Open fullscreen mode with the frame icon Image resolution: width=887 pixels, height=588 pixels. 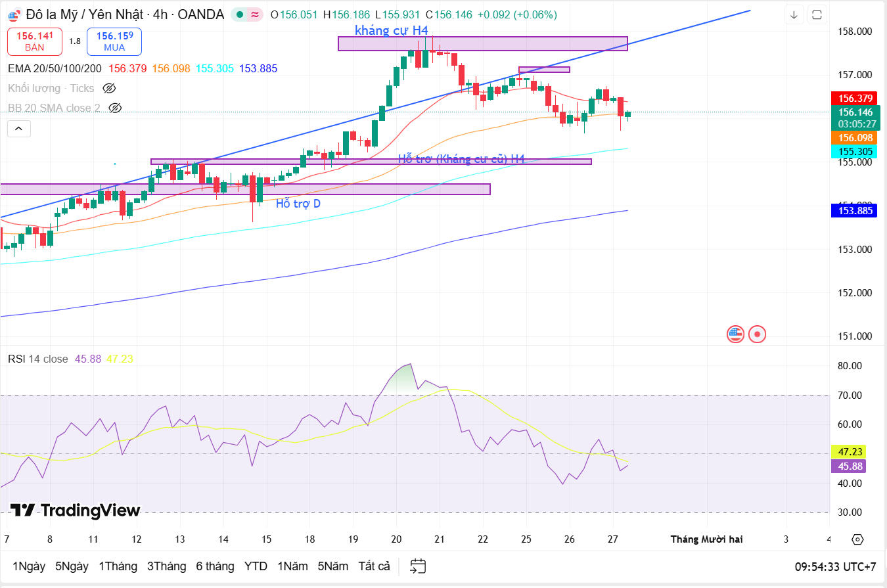click(x=817, y=14)
